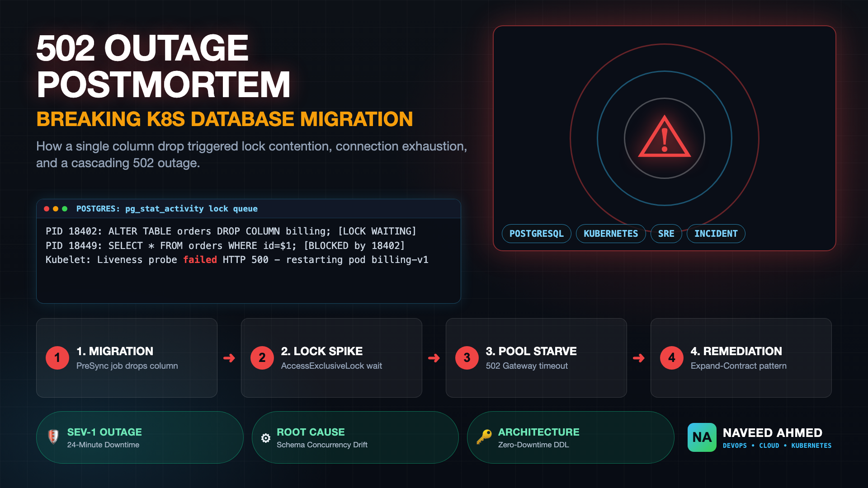Click the red dot in terminal header
Viewport: 868px width, 488px height.
coord(47,209)
